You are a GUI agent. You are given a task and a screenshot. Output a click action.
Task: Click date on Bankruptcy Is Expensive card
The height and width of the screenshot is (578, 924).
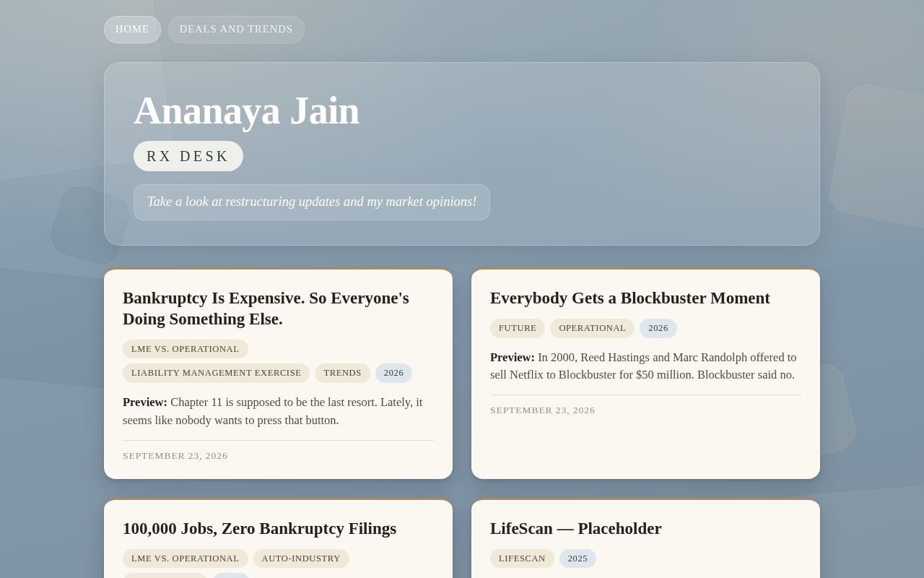tap(175, 456)
